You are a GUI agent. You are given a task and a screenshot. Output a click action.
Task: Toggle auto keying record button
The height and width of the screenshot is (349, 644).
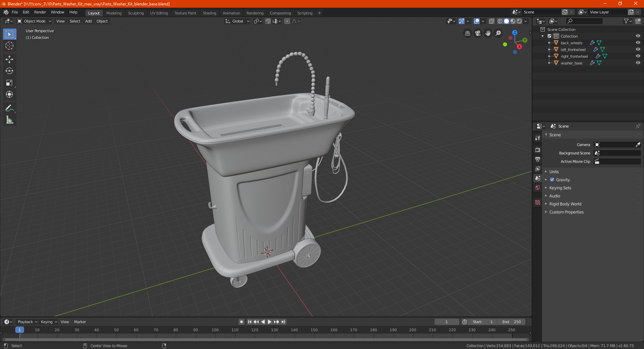[241, 322]
